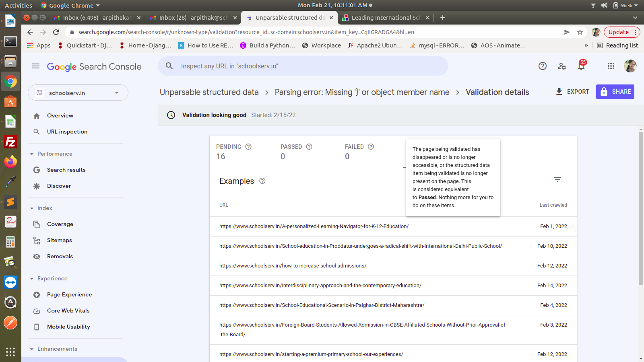Switch to the Inbox (28) tab
The width and height of the screenshot is (644, 362).
pos(193,18)
